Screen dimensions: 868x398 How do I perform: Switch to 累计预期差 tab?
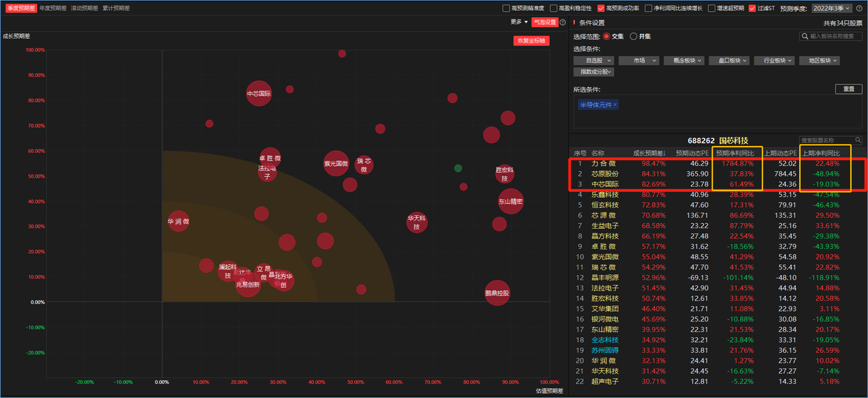116,9
